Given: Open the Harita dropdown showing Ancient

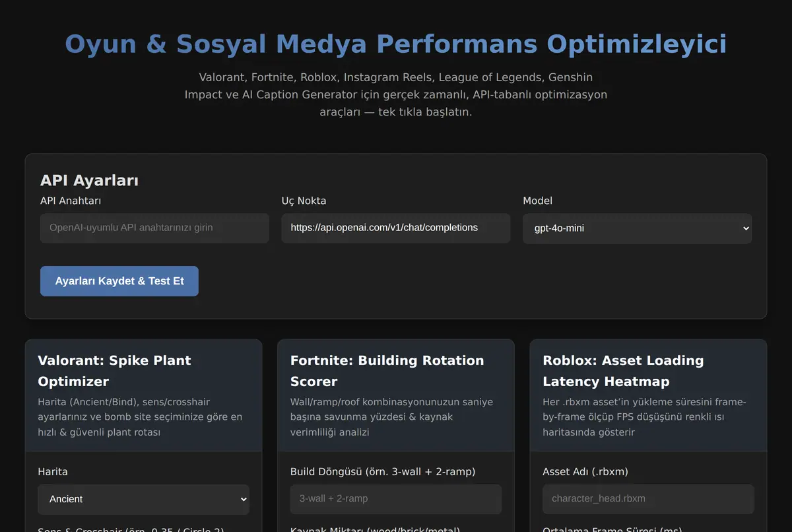Looking at the screenshot, I should point(144,500).
